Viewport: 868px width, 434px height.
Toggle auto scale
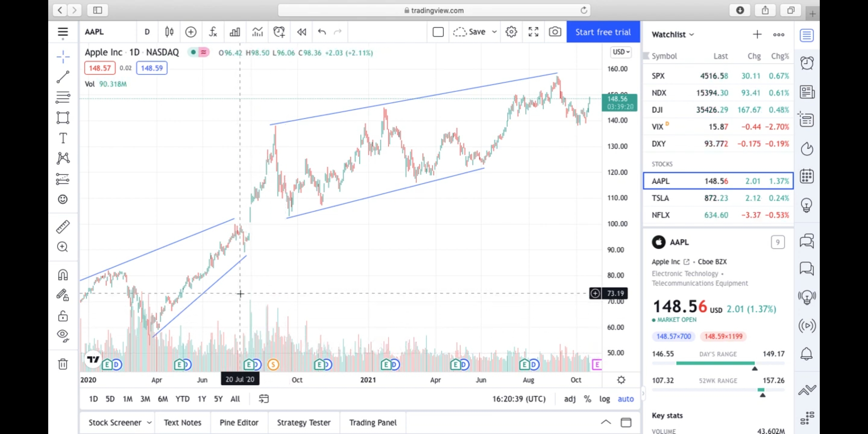(x=626, y=399)
